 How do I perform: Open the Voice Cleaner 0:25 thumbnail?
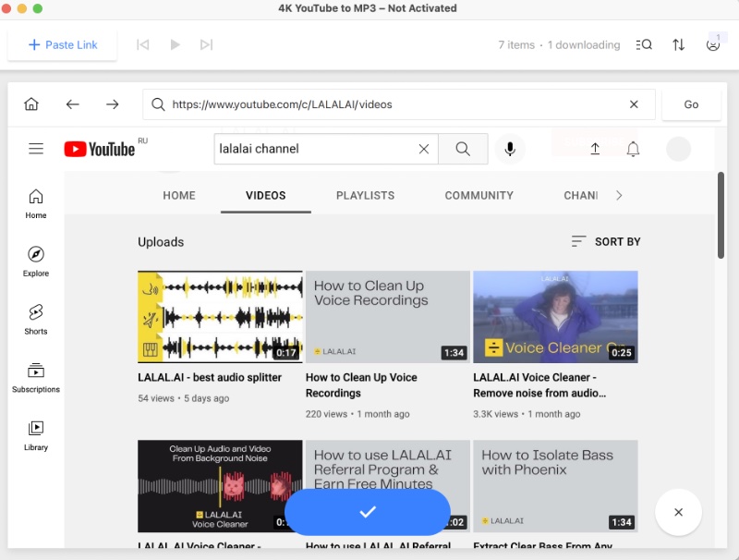click(x=556, y=317)
